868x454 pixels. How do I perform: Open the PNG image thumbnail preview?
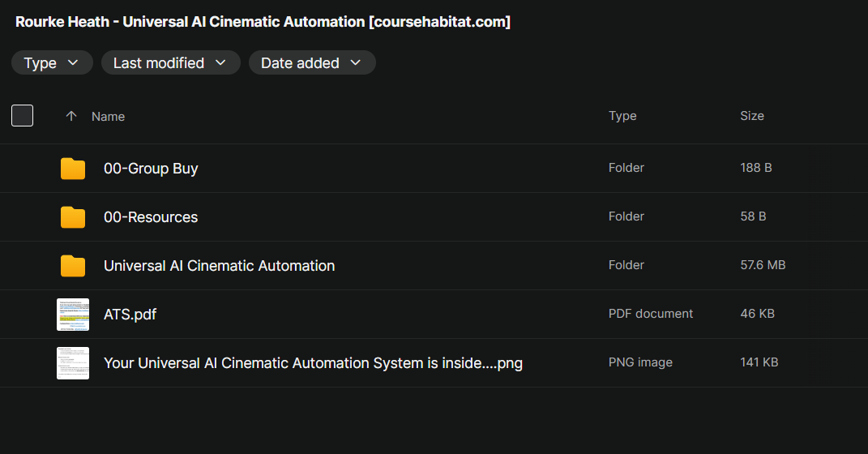click(x=72, y=363)
